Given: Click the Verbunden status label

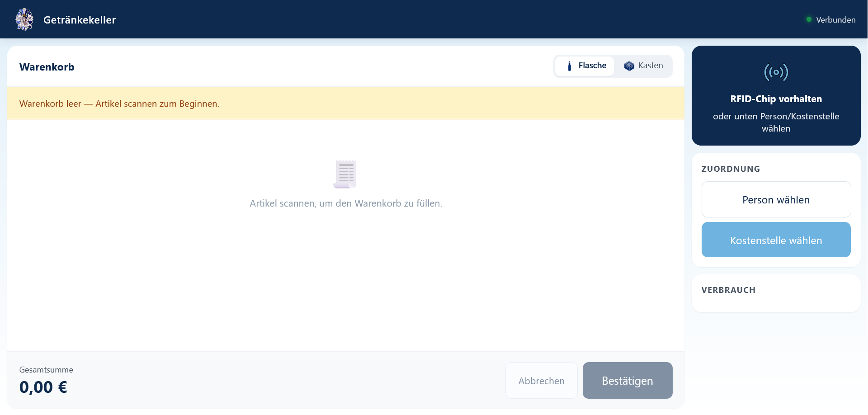Looking at the screenshot, I should click(835, 20).
